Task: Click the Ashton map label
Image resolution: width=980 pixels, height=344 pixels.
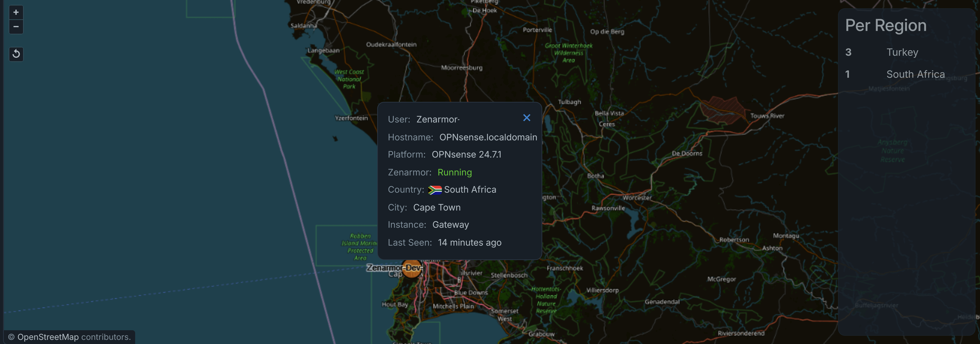Action: (772, 248)
